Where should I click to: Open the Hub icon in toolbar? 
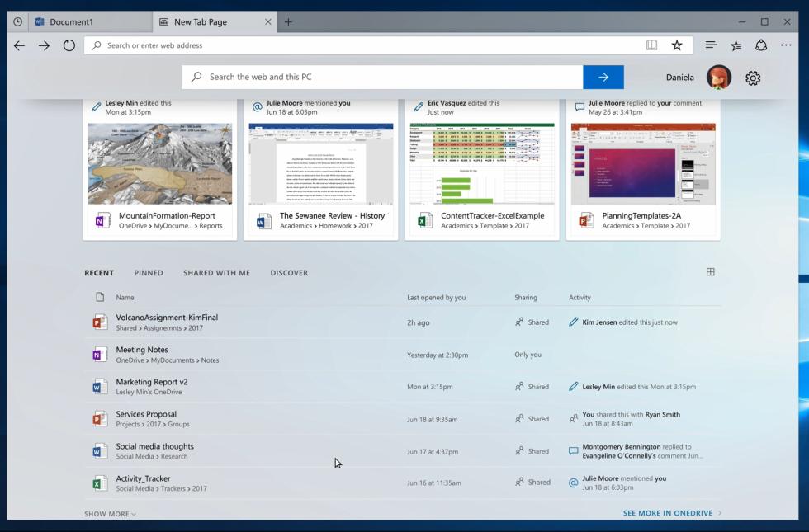(711, 45)
